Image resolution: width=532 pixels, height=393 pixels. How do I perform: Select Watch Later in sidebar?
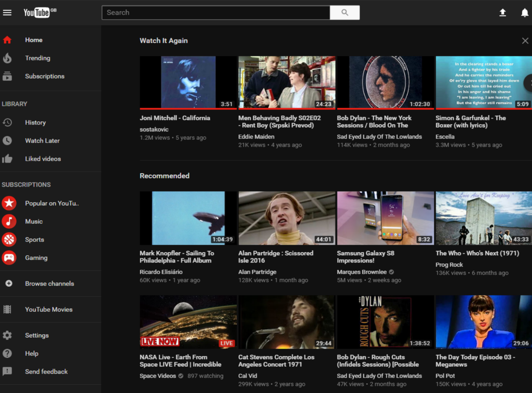(x=42, y=140)
